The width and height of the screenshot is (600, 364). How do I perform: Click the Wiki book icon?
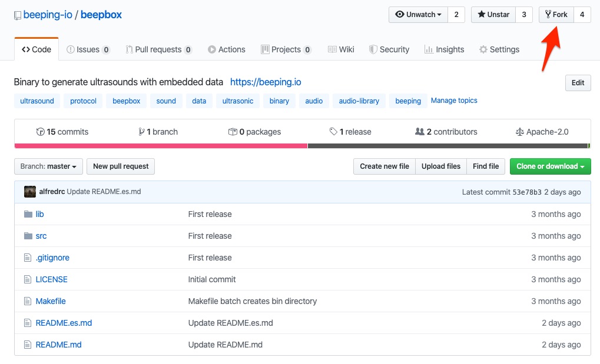[x=332, y=49]
